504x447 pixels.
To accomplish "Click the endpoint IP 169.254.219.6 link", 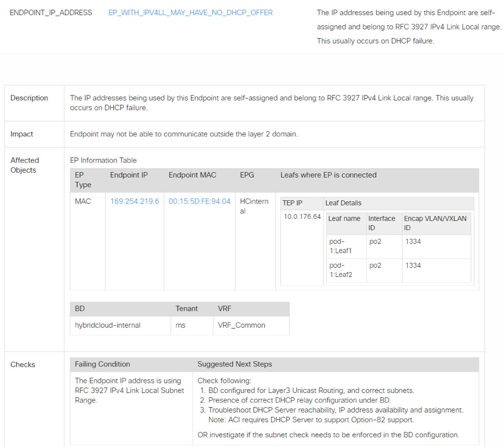I will [134, 201].
